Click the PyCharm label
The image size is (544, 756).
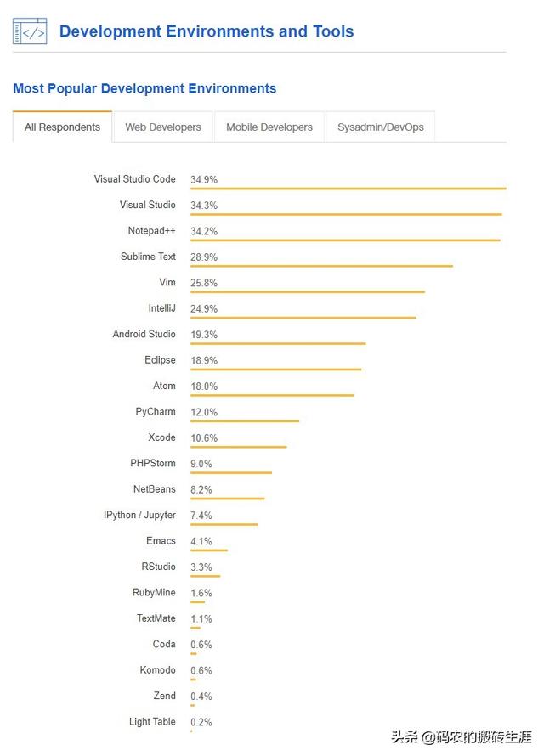(156, 412)
